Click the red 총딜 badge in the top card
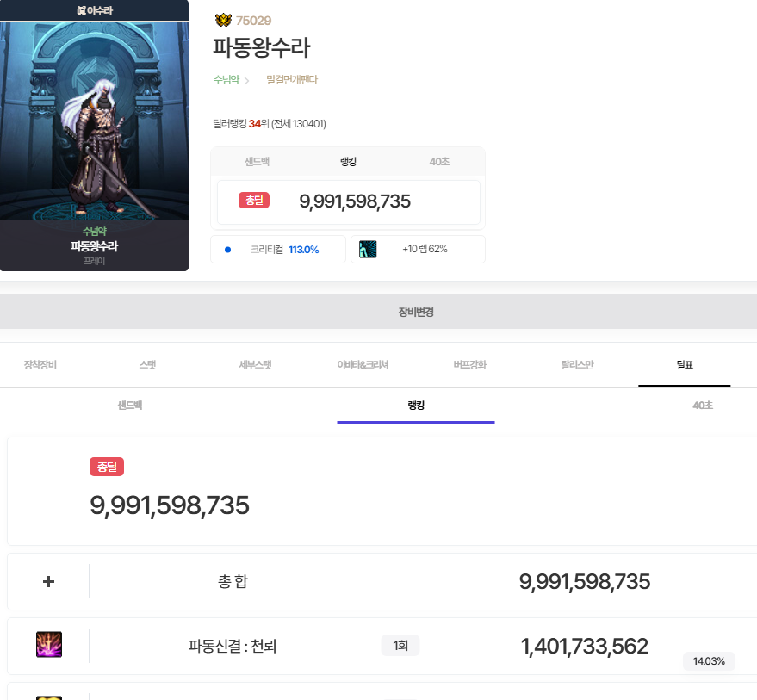The width and height of the screenshot is (757, 700). [x=254, y=201]
